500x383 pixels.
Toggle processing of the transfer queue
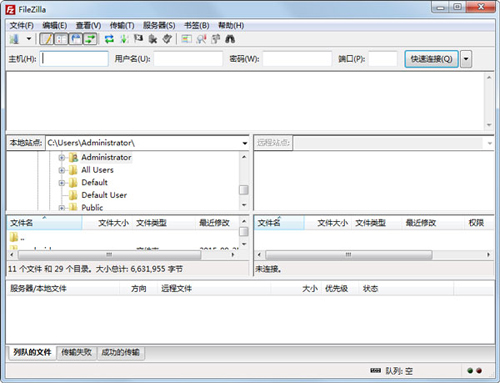pos(124,39)
